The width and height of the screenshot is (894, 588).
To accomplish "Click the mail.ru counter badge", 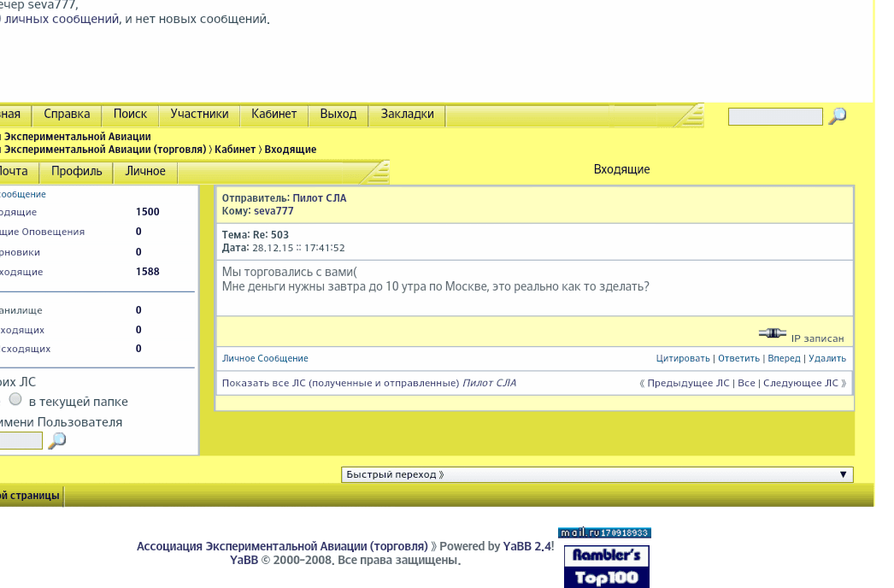I will pyautogui.click(x=604, y=532).
